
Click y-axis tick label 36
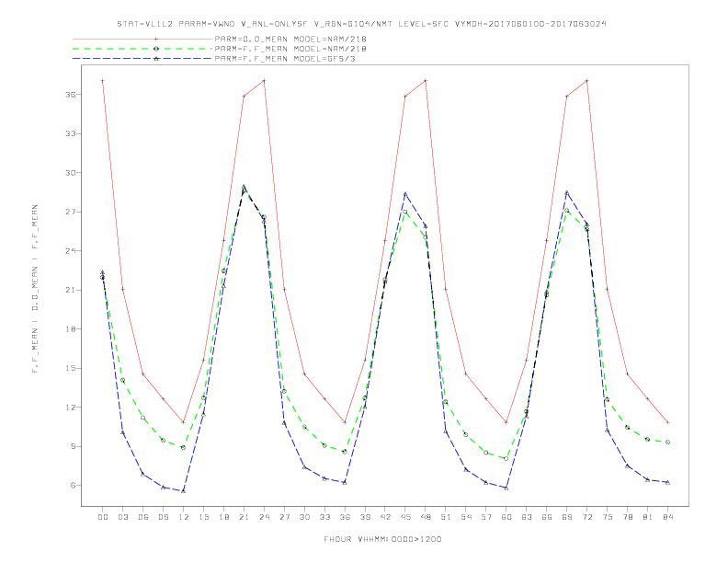71,95
